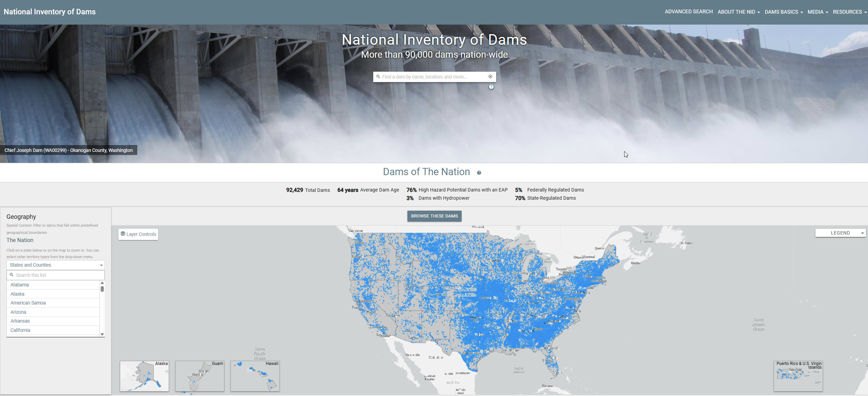Click the Find a dam search field
Viewport: 868px width, 396px height.
[x=434, y=77]
